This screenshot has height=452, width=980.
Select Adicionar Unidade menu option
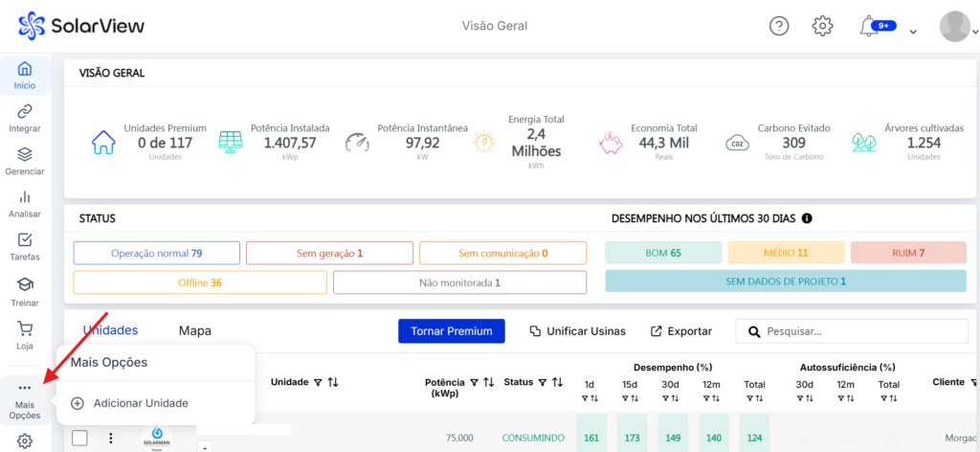pyautogui.click(x=140, y=403)
